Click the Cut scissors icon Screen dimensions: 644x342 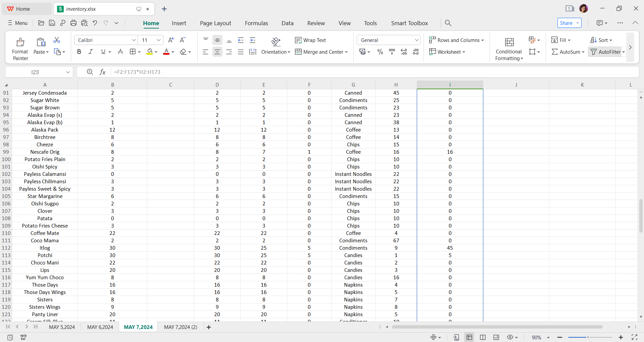click(57, 40)
